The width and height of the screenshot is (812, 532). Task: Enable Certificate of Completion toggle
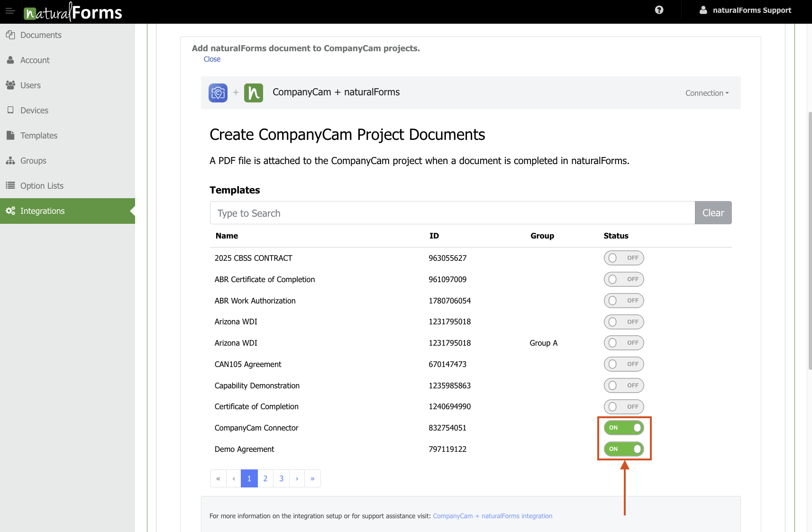(624, 407)
